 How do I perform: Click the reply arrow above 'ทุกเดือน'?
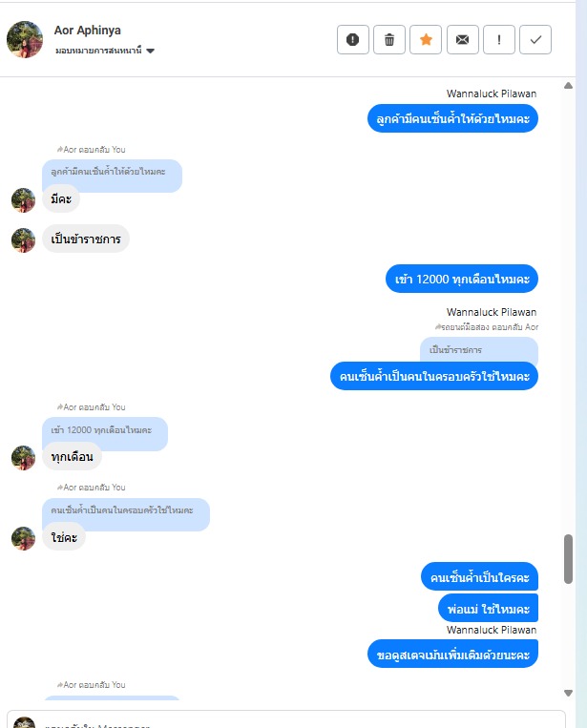pos(59,407)
